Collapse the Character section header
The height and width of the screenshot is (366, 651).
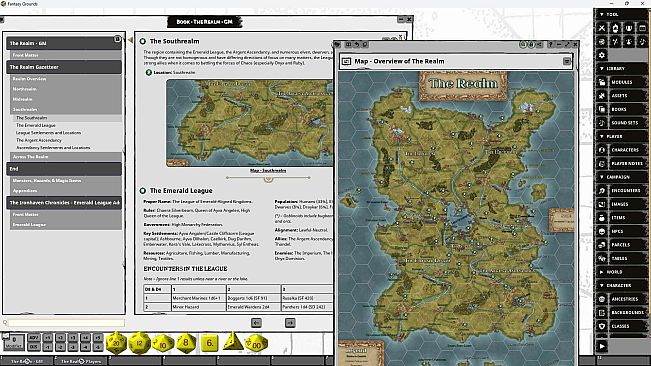point(622,285)
